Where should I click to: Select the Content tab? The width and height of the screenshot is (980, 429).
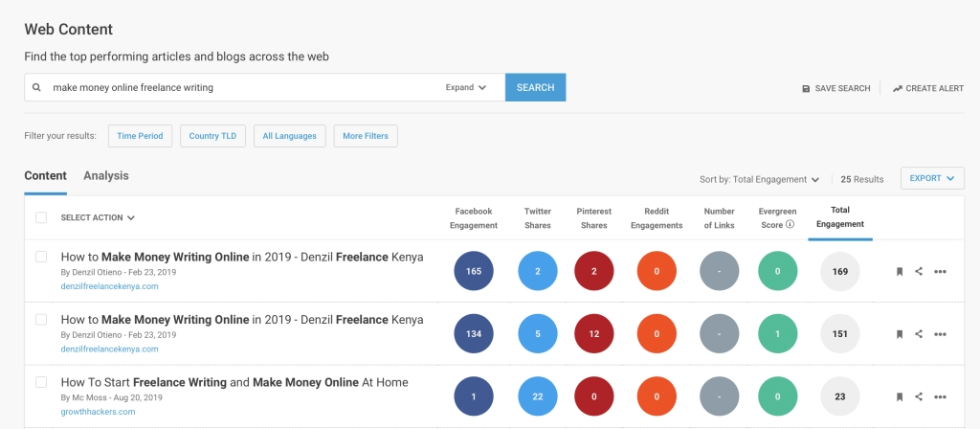45,176
